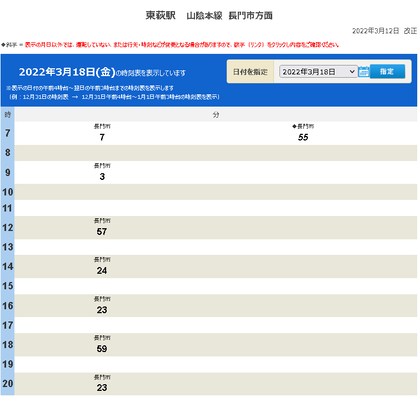This screenshot has height=397, width=420.
Task: Click the 時 column header
Action: [8, 115]
